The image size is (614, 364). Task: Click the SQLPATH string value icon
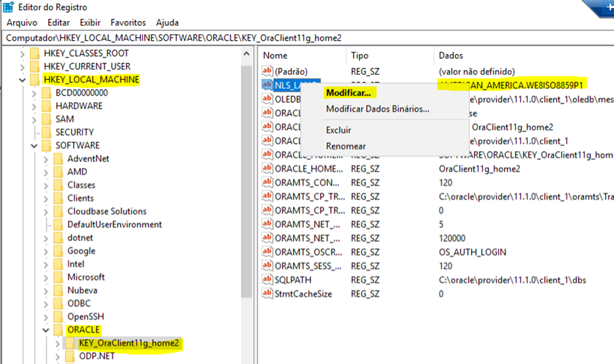[x=267, y=279]
